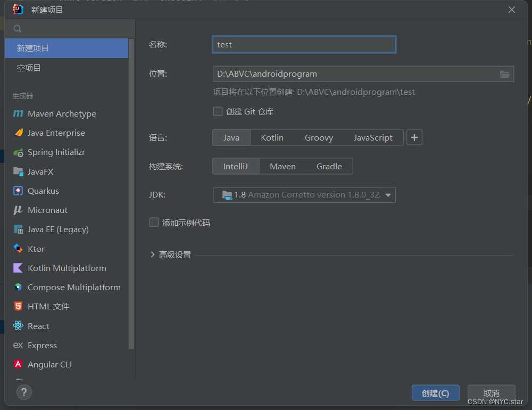
Task: Enable the 创建 Git 仓库 checkbox
Action: pyautogui.click(x=218, y=111)
